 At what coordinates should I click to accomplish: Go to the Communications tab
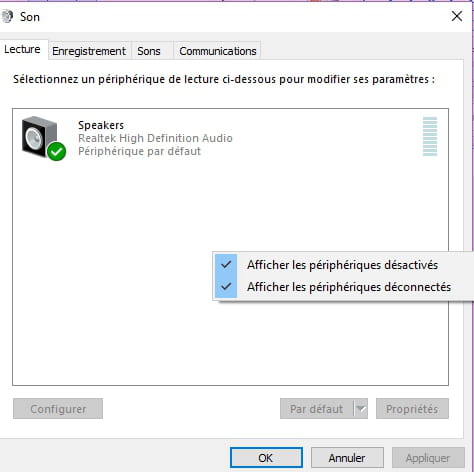point(218,51)
